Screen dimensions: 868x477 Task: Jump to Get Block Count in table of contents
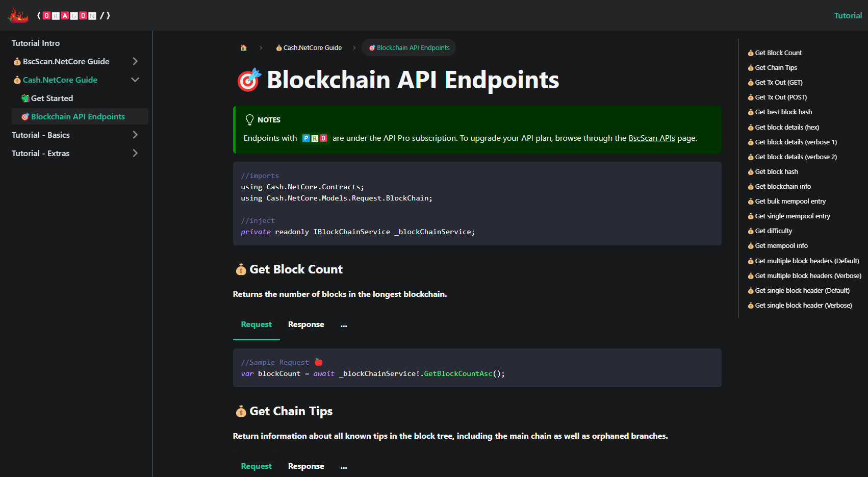(775, 53)
